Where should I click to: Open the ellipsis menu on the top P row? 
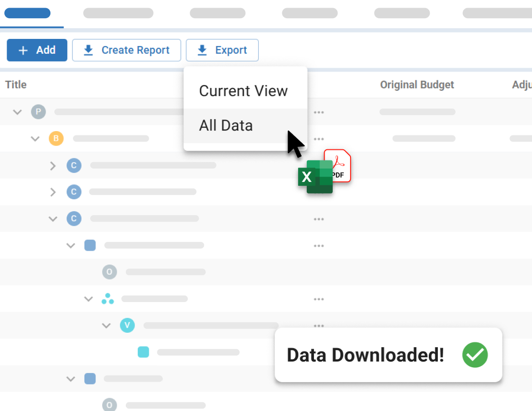[319, 112]
